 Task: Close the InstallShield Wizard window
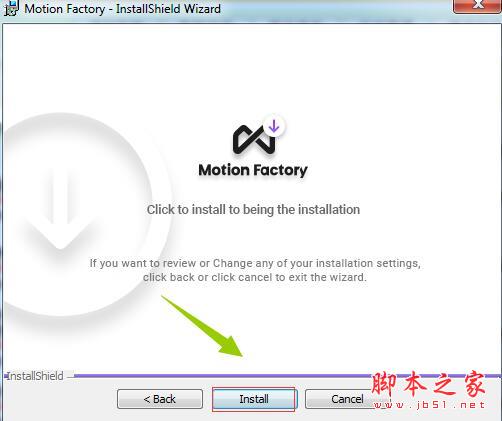pos(477,6)
